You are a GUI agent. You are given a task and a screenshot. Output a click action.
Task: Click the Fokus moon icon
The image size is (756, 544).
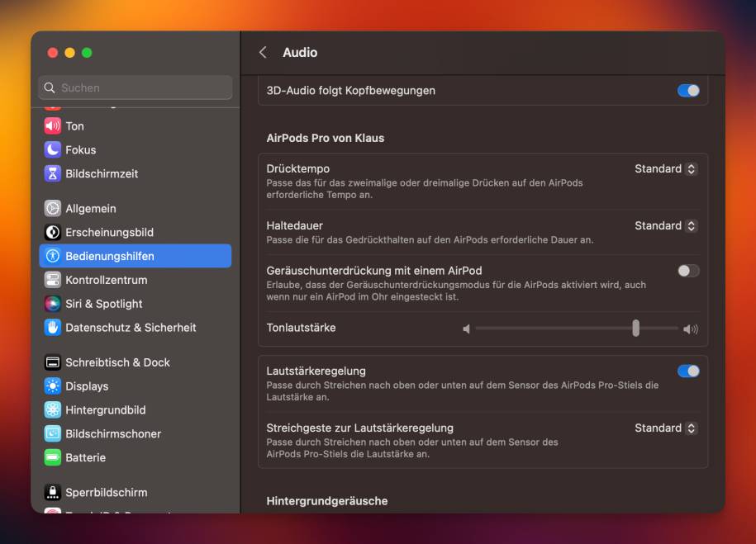point(53,150)
